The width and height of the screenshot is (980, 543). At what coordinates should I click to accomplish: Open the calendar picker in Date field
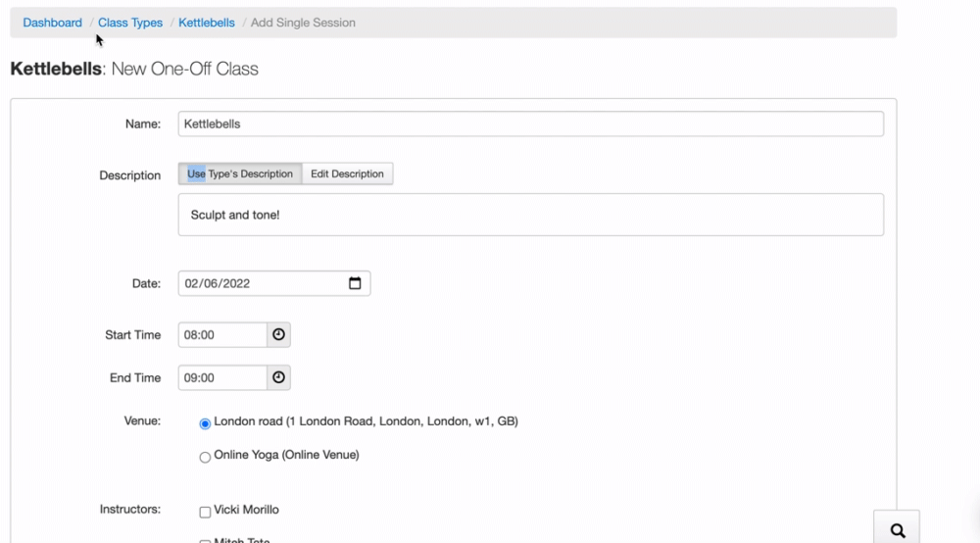point(355,283)
